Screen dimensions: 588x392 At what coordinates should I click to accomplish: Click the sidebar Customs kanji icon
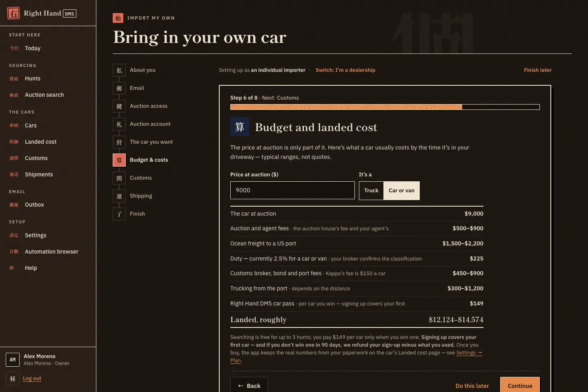click(x=14, y=158)
